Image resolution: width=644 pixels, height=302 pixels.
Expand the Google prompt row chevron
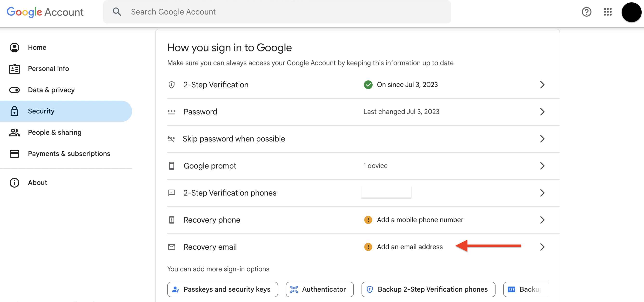pos(542,166)
